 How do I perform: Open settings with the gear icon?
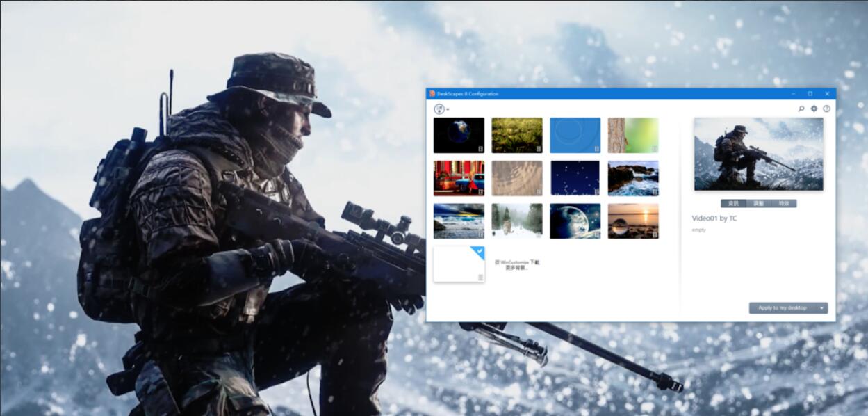click(814, 109)
